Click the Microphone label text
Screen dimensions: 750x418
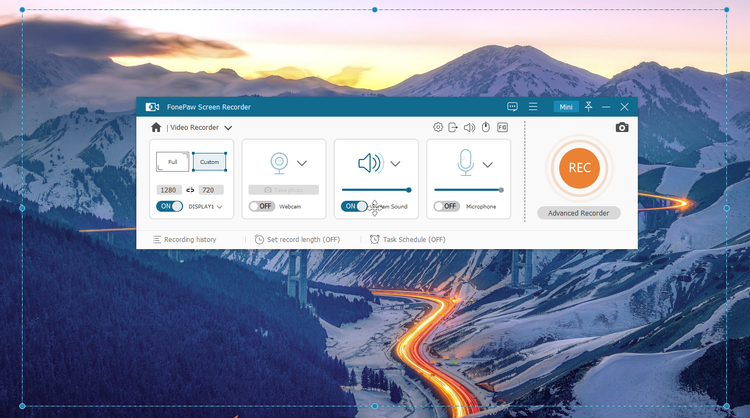click(481, 207)
